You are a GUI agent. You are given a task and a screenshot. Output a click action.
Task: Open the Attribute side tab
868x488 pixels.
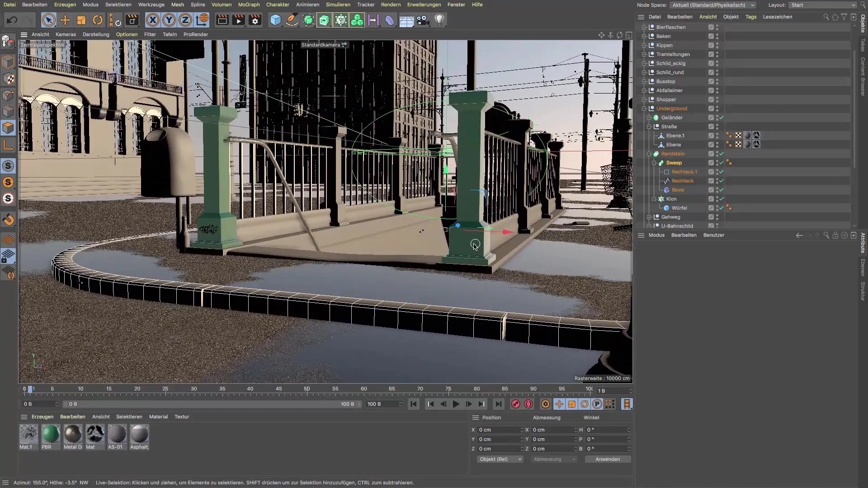[863, 243]
